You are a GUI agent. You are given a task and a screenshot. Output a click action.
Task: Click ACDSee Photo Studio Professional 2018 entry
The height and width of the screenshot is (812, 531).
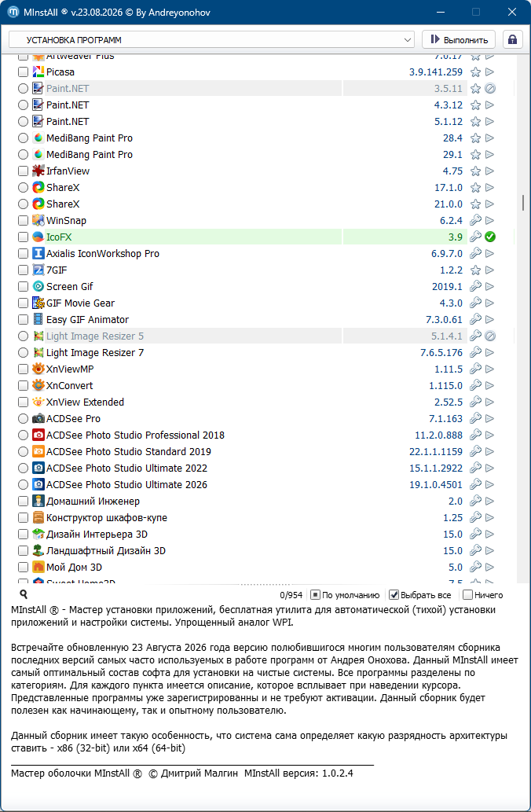click(x=135, y=435)
